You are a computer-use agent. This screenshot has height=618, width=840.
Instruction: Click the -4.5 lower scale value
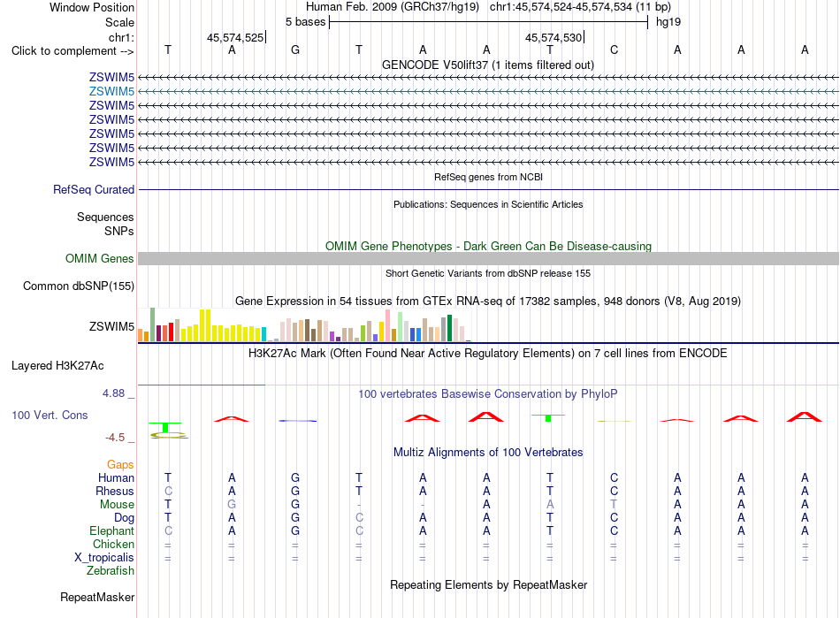pos(115,438)
